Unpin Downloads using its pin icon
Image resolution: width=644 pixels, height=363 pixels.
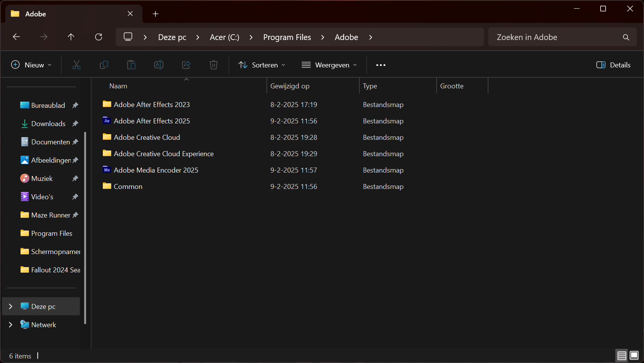(75, 123)
